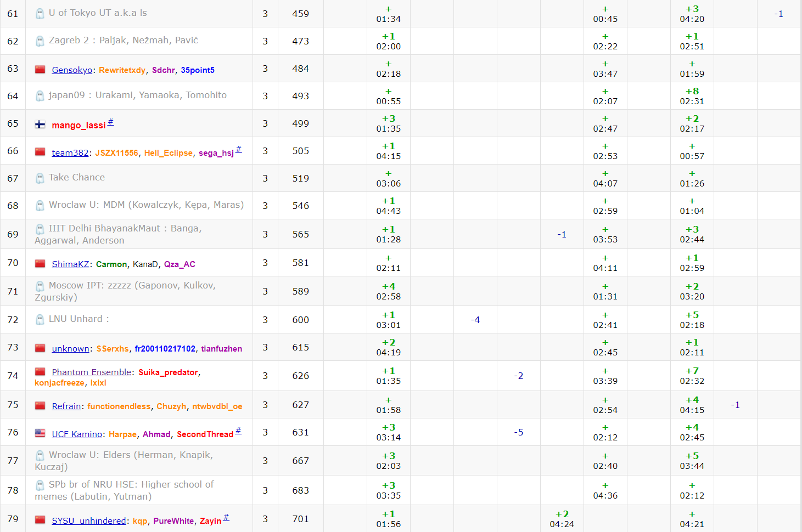Click the # mark after SecondThread
Viewport: 802px width, 532px height.
point(238,431)
